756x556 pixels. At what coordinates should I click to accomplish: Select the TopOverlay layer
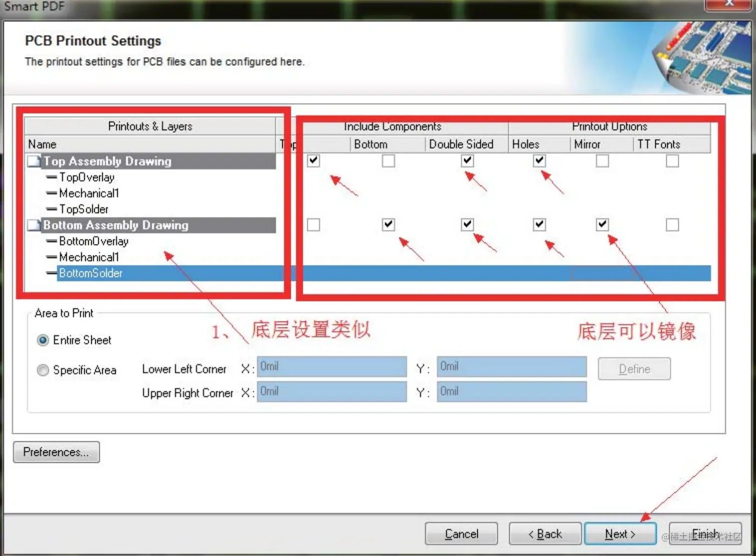click(87, 177)
